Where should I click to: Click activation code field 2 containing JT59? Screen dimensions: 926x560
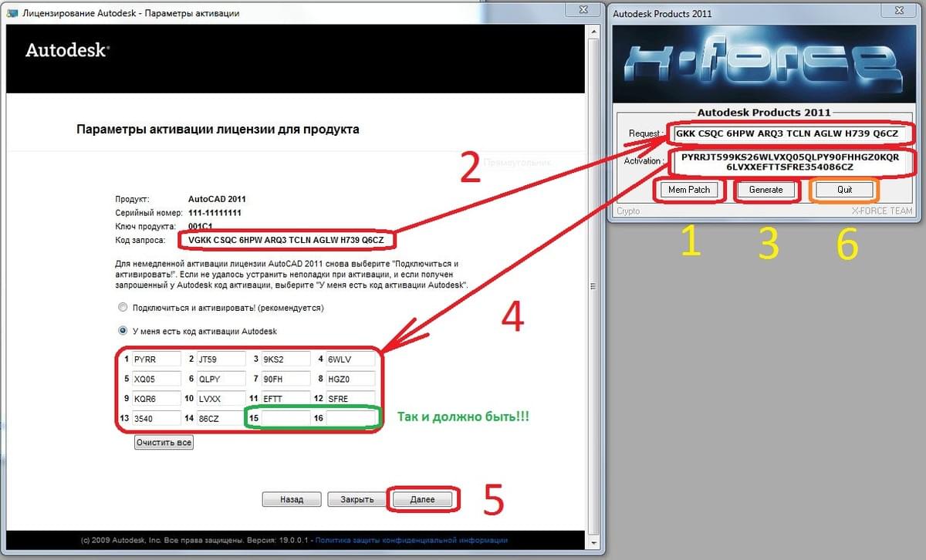[220, 359]
